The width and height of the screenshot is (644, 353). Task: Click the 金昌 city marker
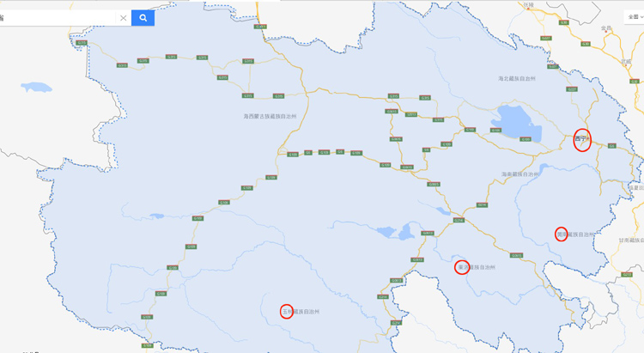(606, 28)
